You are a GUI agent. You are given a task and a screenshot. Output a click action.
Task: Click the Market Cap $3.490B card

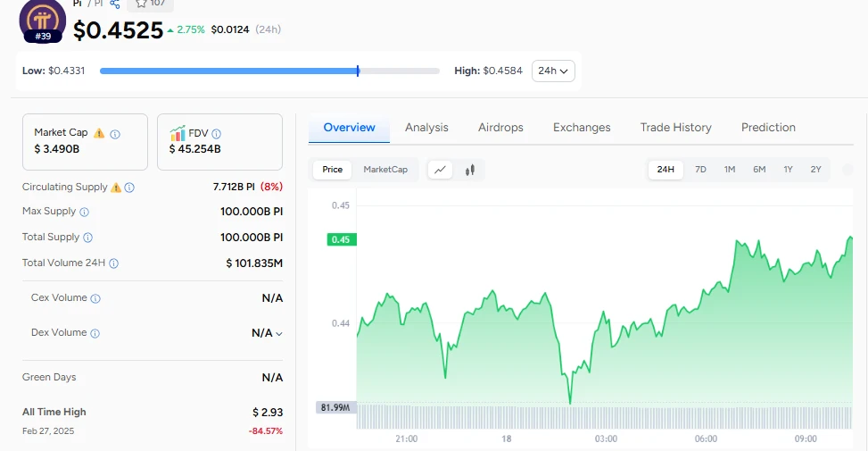(x=85, y=142)
